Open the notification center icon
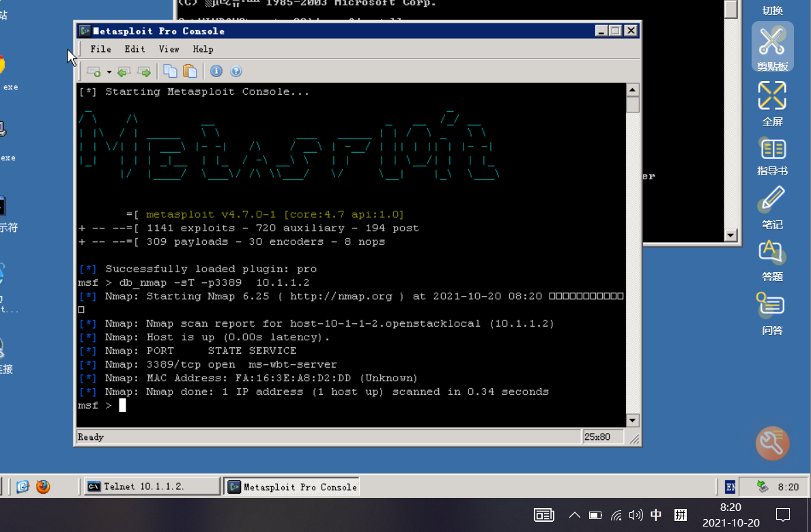This screenshot has width=811, height=532. click(782, 515)
